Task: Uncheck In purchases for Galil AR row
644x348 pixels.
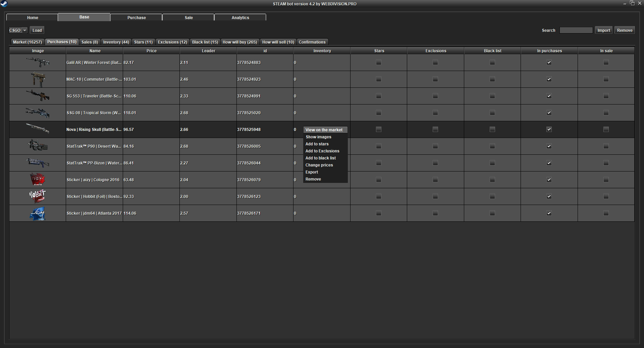Action: (549, 62)
